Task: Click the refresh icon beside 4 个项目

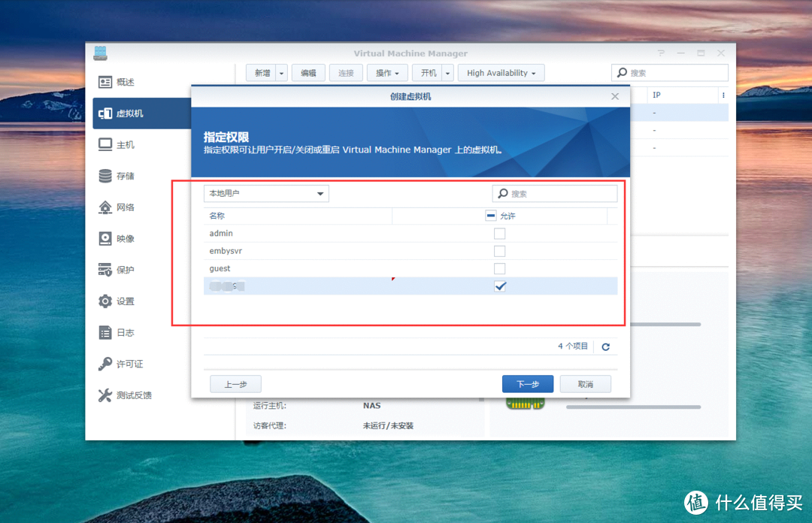Action: (x=606, y=346)
